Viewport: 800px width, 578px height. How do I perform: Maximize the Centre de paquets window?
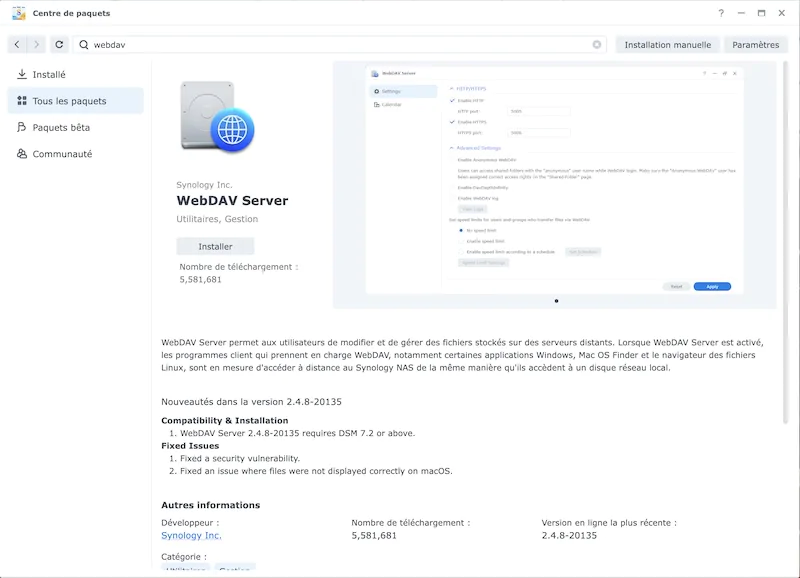[x=761, y=13]
